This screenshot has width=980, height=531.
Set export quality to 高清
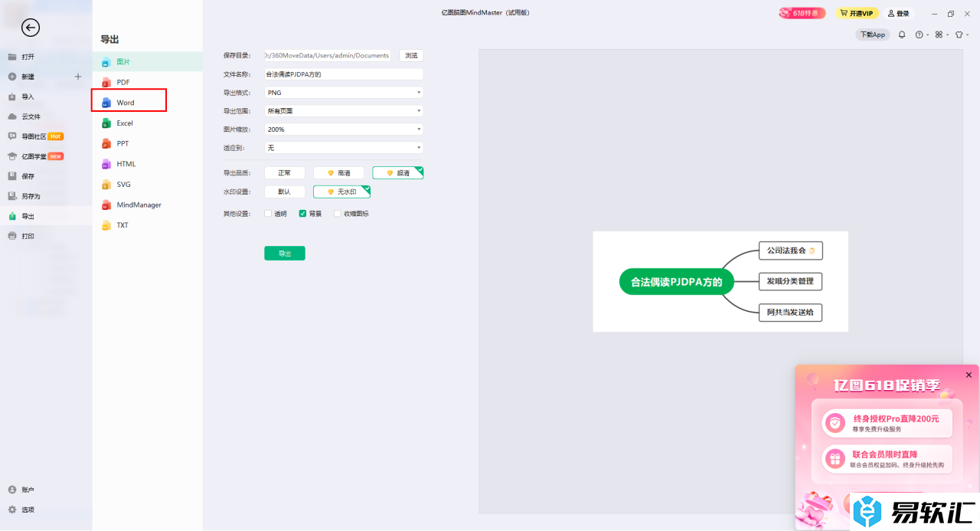point(338,173)
